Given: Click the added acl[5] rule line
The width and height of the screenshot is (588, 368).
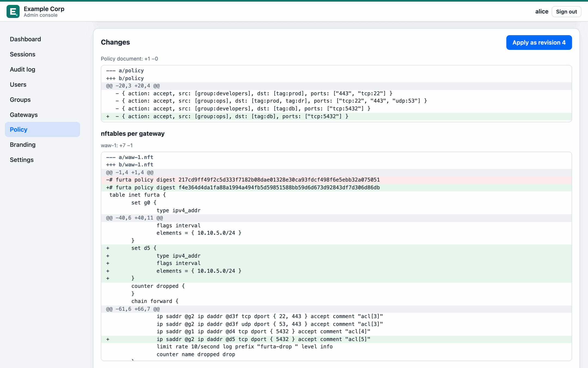Looking at the screenshot, I should tap(336, 339).
